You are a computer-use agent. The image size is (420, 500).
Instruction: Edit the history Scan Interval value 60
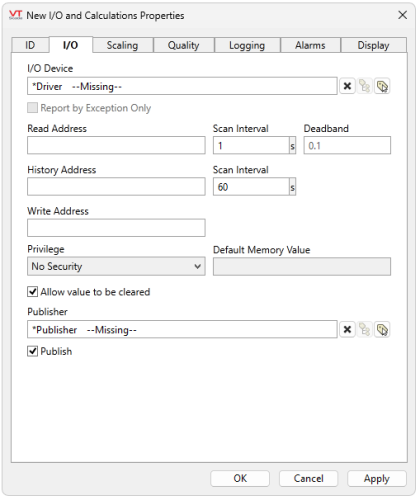point(251,186)
